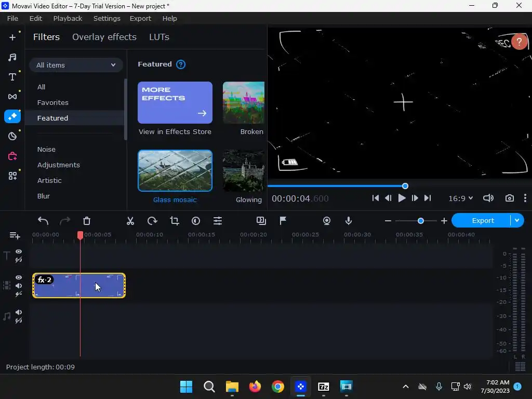This screenshot has width=532, height=399.
Task: Undo the last action
Action: (x=43, y=221)
